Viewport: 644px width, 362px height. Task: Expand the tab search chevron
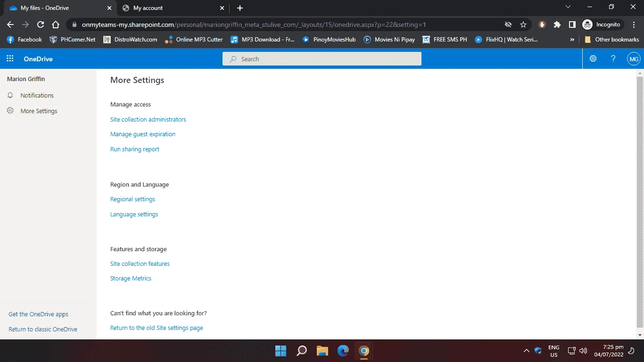click(568, 7)
